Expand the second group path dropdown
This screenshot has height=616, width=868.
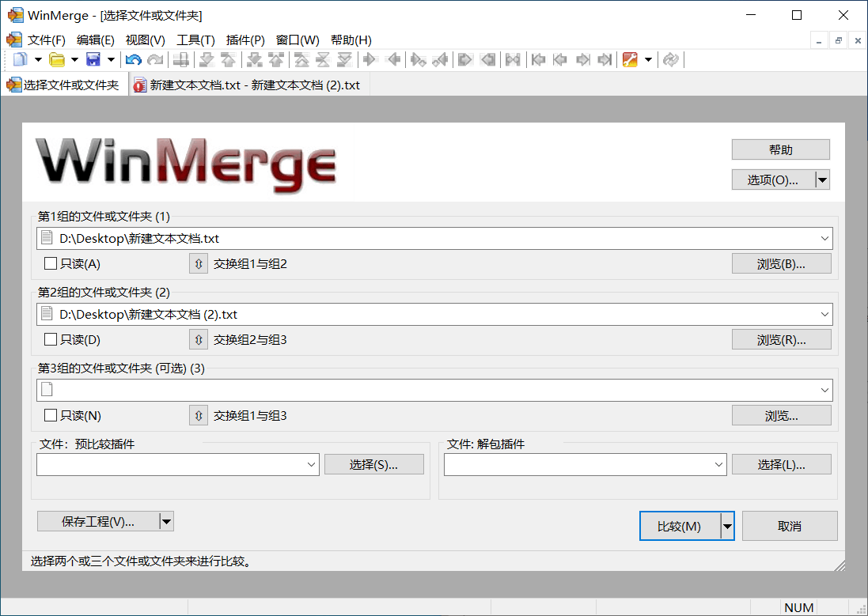824,315
